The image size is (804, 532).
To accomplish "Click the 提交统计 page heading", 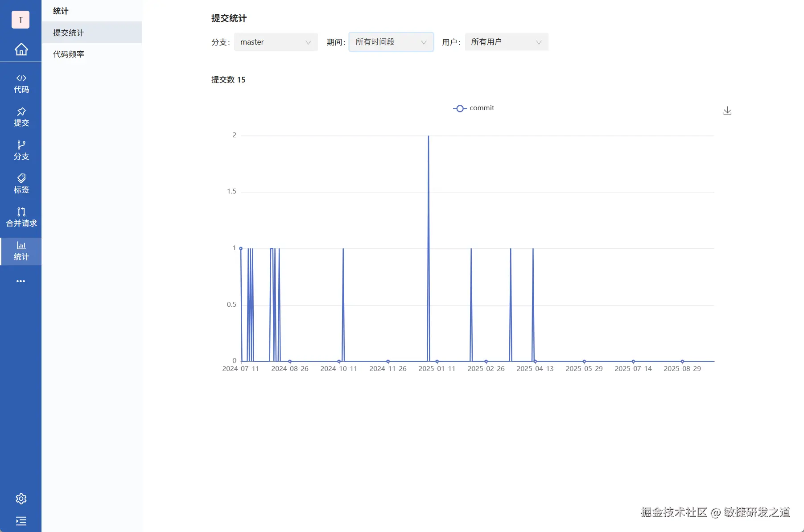I will point(229,19).
